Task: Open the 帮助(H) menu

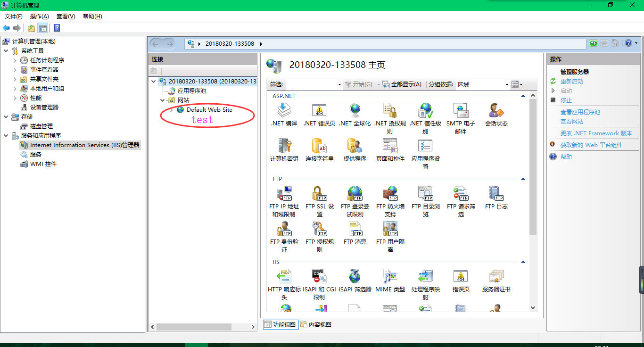Action: [92, 17]
